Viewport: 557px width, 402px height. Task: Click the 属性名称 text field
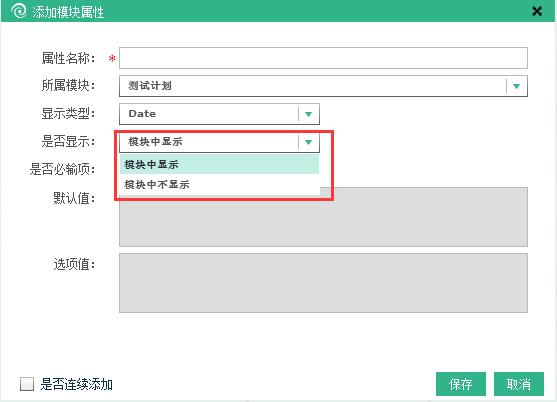323,58
